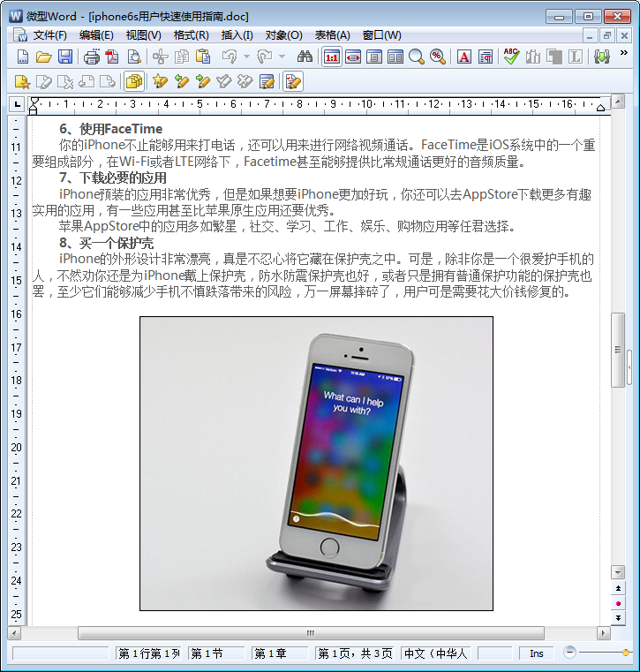This screenshot has height=672, width=640.
Task: Open the 窗口(W) menu
Action: (x=381, y=35)
